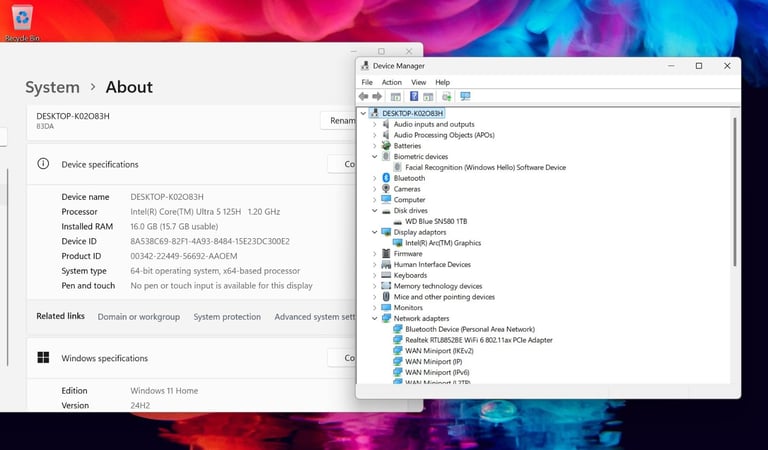This screenshot has width=768, height=450.
Task: Click the Computer category monitor icon
Action: 386,199
